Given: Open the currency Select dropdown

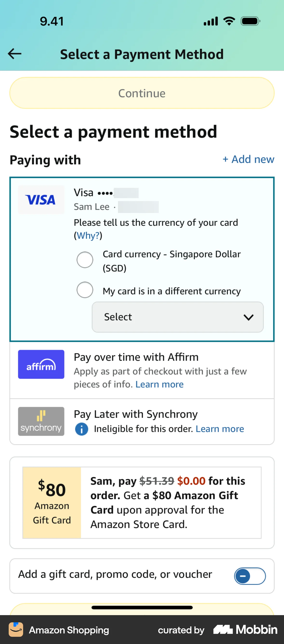Looking at the screenshot, I should click(x=177, y=317).
